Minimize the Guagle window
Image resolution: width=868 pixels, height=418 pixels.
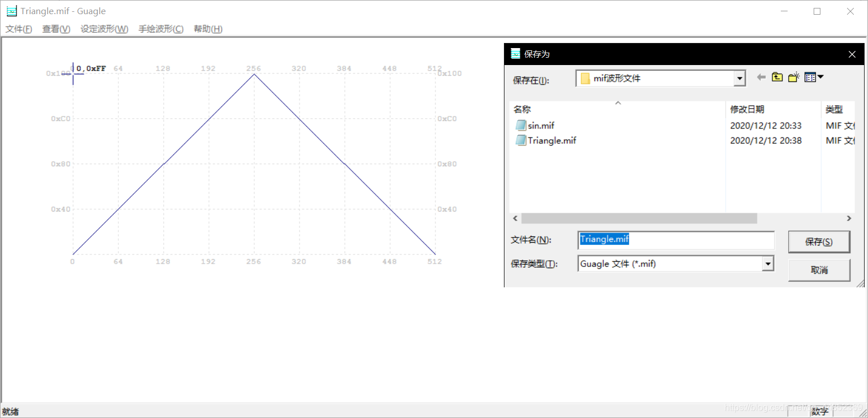point(784,11)
